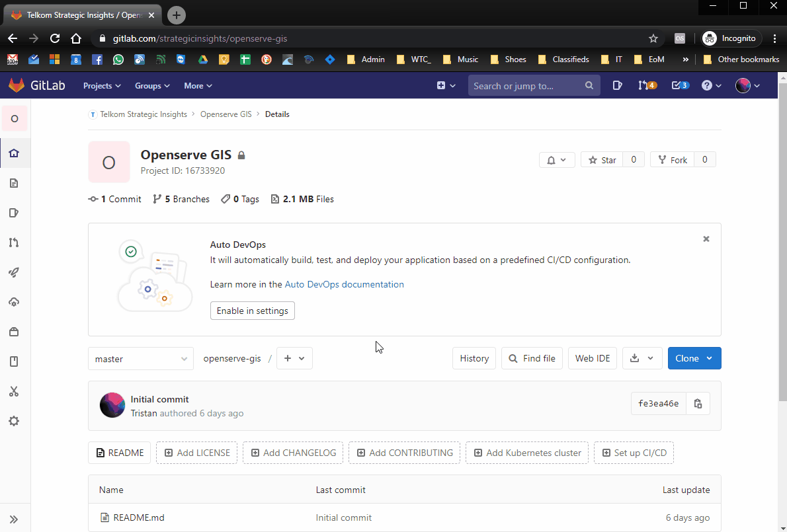The width and height of the screenshot is (787, 532).
Task: Open the Snippets scissors icon
Action: (x=14, y=391)
